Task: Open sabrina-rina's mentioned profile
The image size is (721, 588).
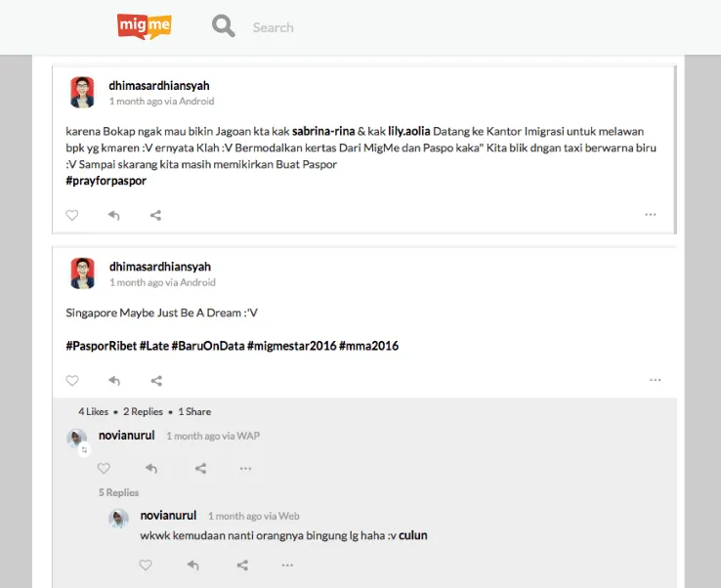Action: click(323, 132)
